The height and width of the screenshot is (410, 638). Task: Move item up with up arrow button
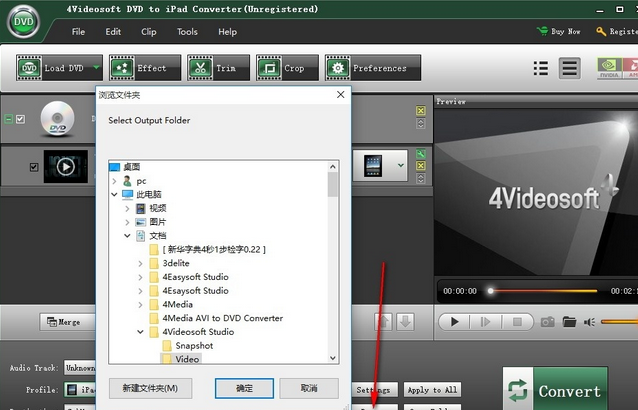pyautogui.click(x=383, y=322)
